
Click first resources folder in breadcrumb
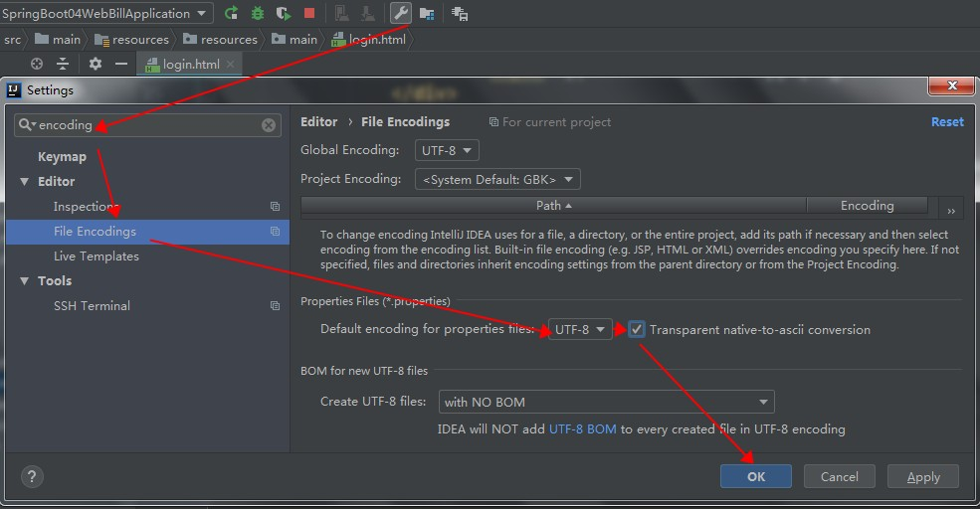pyautogui.click(x=131, y=40)
